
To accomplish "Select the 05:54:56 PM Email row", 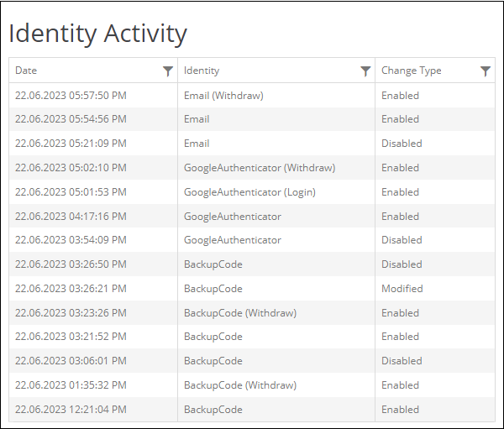I will click(x=252, y=119).
